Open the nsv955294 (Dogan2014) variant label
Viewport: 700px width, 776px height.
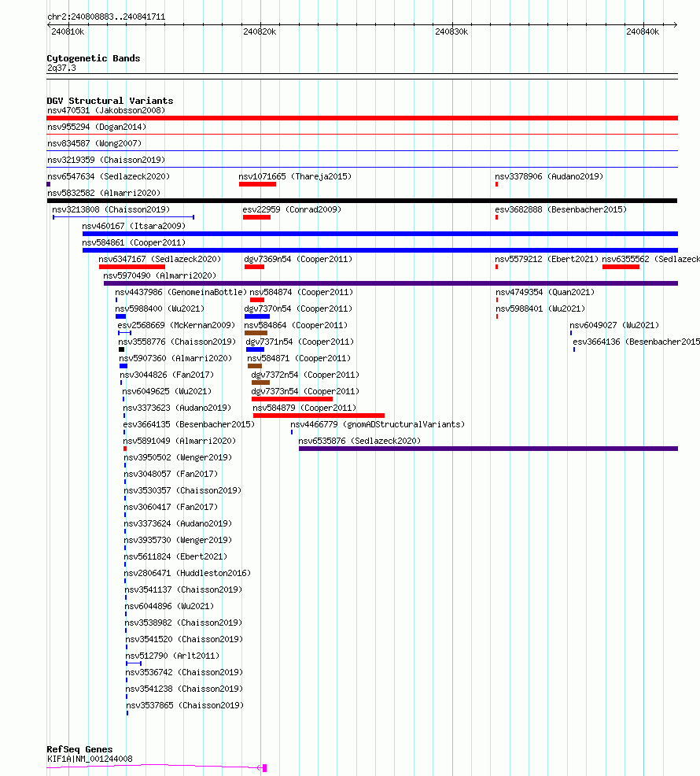pos(97,127)
